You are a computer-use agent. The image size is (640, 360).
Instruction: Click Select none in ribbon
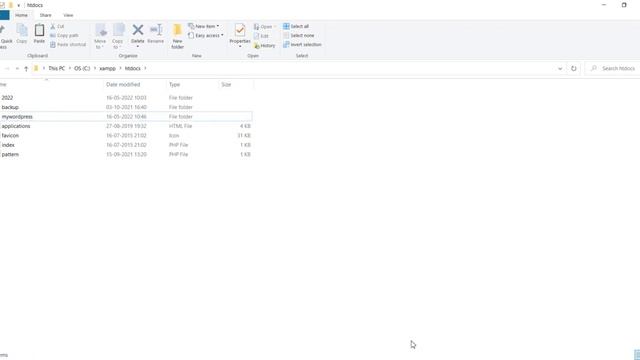[x=299, y=36]
